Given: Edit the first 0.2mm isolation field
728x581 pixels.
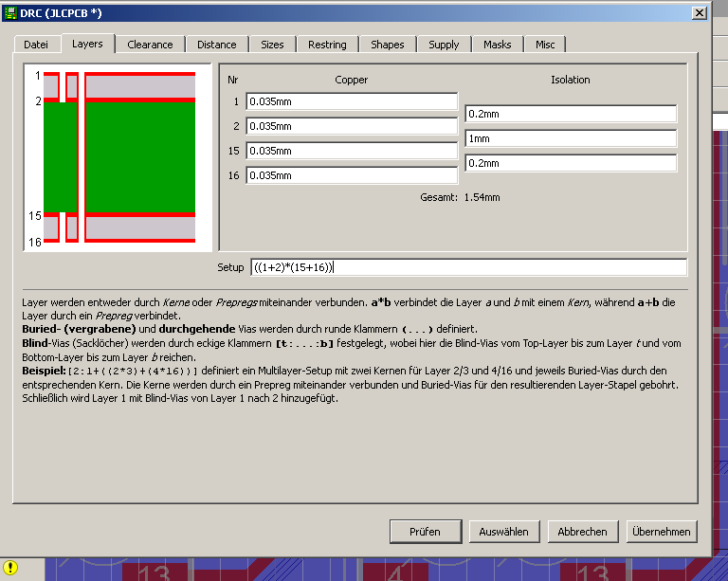Looking at the screenshot, I should click(571, 114).
